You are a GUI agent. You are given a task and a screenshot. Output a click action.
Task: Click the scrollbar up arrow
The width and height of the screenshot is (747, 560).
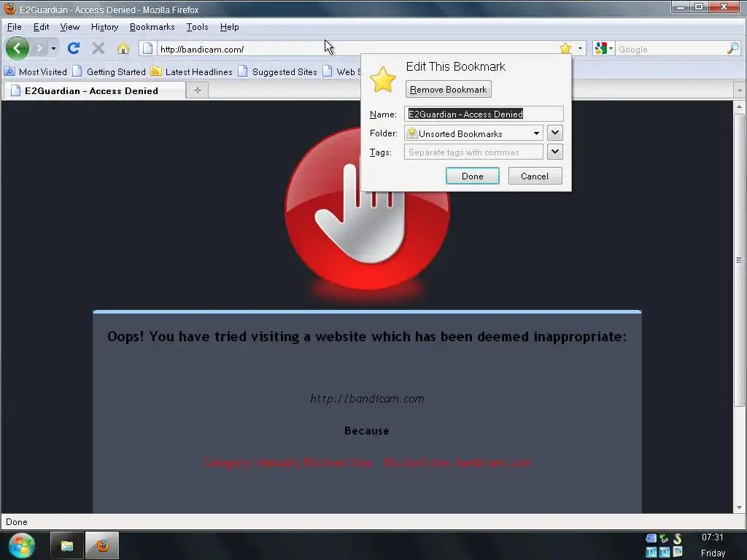[739, 107]
